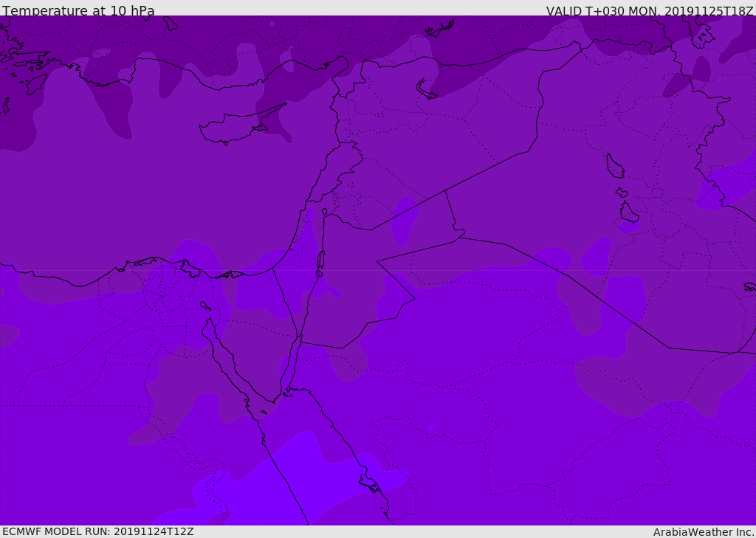The width and height of the screenshot is (756, 538).
Task: Click the 'VALID T+030 MON. 20191125T18Z' label
Action: (650, 10)
